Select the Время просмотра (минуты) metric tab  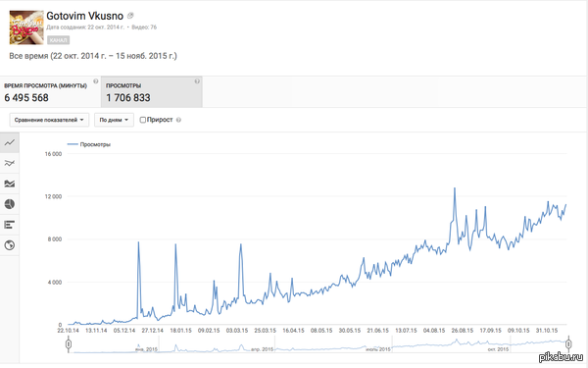point(50,92)
